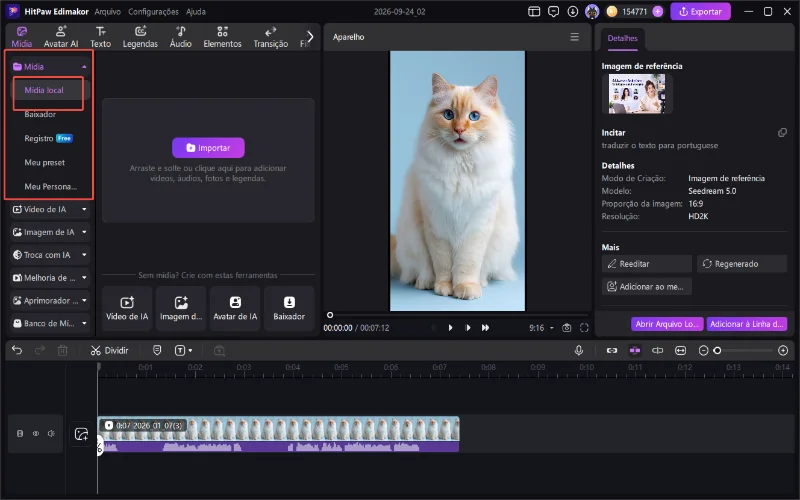
Task: Open the feedback chat bubble icon
Action: pos(553,11)
